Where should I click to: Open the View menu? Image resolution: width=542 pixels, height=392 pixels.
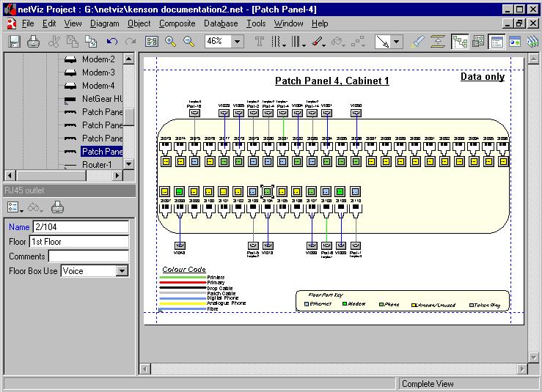click(73, 23)
